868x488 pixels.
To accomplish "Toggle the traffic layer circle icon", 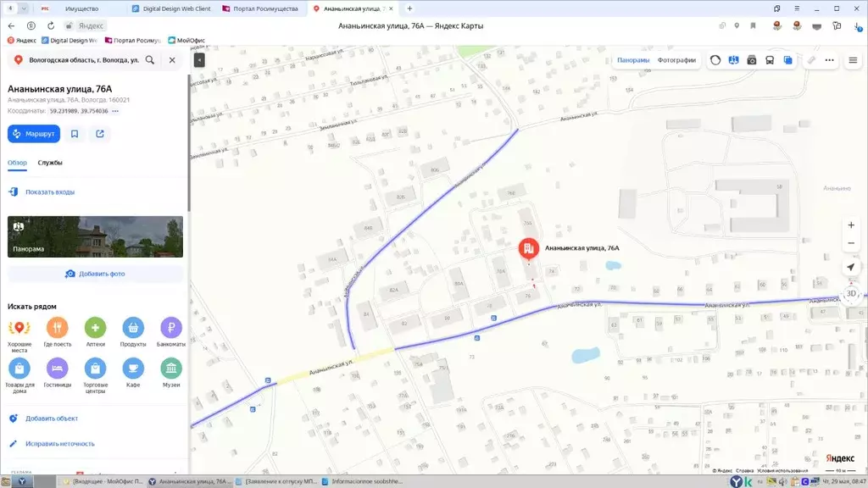I will (x=715, y=60).
